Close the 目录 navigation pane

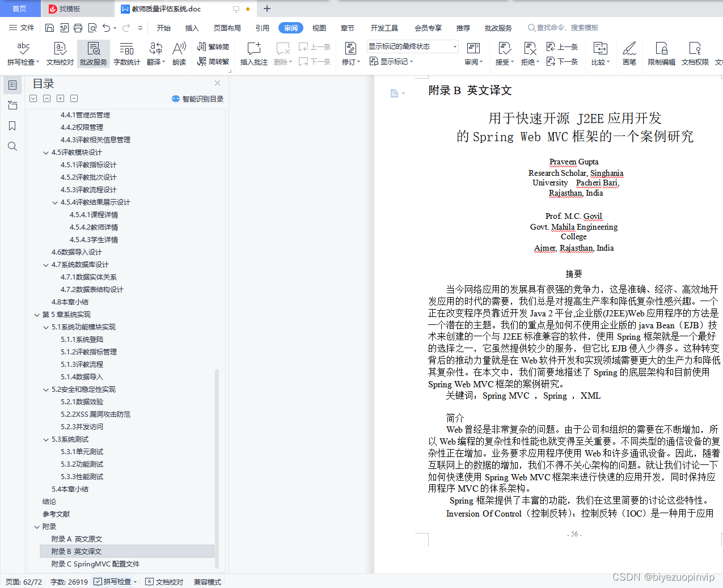[217, 83]
